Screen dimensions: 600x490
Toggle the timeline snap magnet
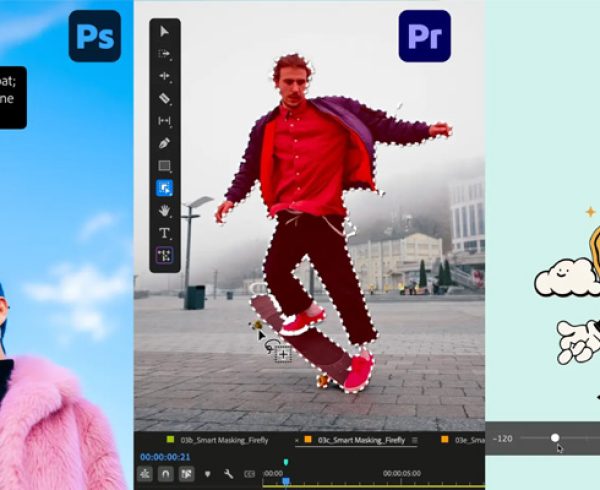pos(166,474)
